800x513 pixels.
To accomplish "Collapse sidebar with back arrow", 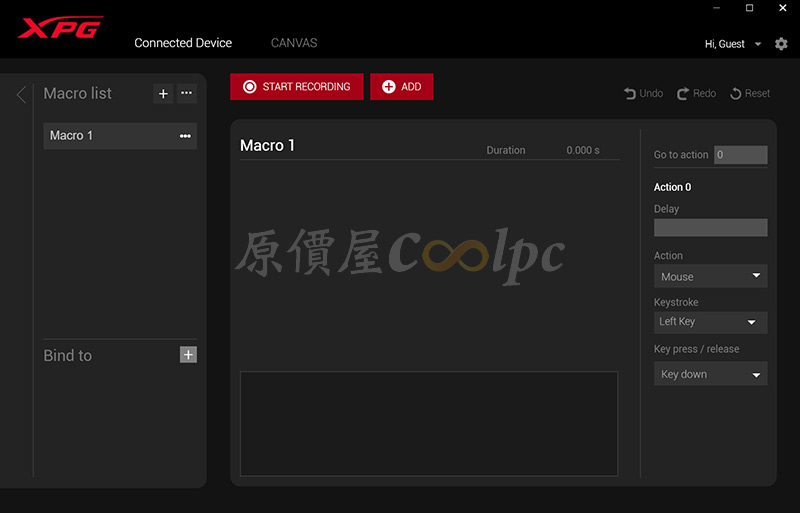I will coord(21,94).
